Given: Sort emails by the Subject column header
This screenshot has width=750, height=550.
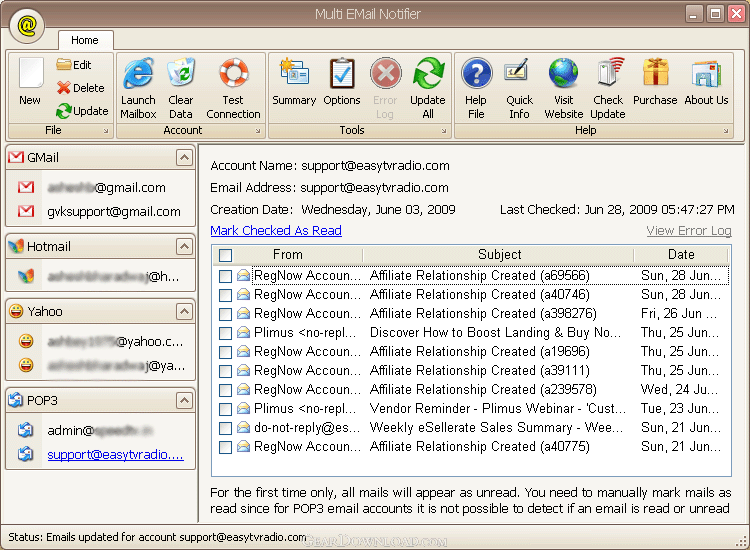Looking at the screenshot, I should coord(499,254).
